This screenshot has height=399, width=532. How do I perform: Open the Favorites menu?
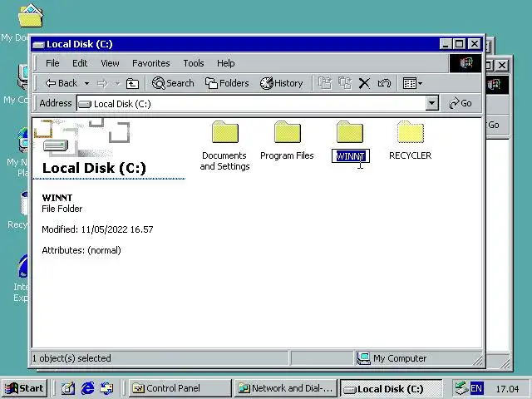tap(151, 63)
